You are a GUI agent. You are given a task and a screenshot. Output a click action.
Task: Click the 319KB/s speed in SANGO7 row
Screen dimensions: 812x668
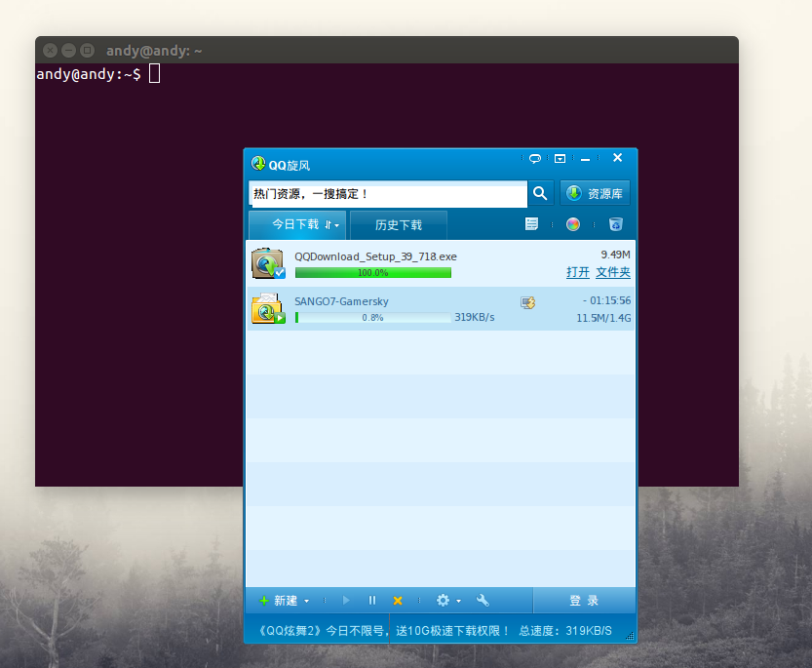click(475, 317)
